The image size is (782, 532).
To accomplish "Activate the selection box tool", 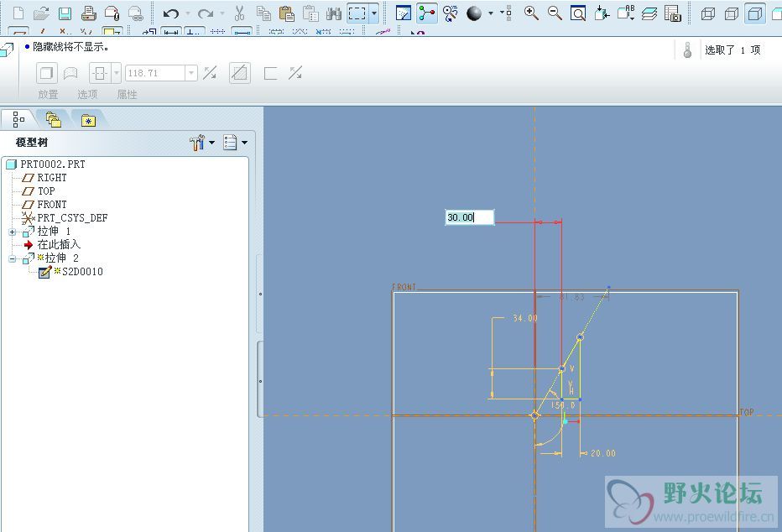I will [x=357, y=13].
